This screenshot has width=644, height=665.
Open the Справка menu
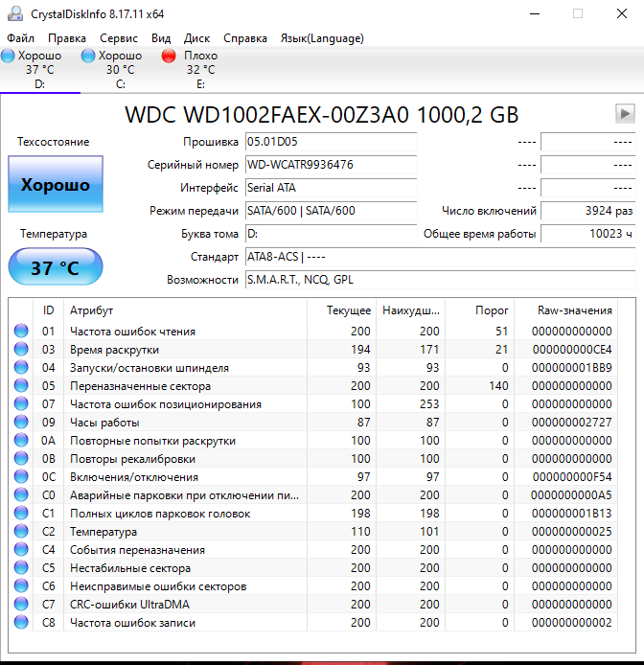(x=245, y=38)
